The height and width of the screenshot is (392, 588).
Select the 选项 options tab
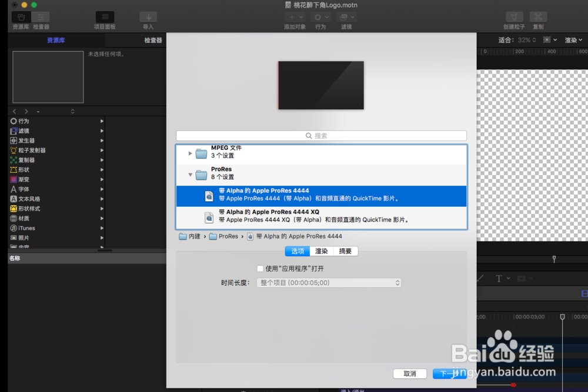pyautogui.click(x=298, y=251)
